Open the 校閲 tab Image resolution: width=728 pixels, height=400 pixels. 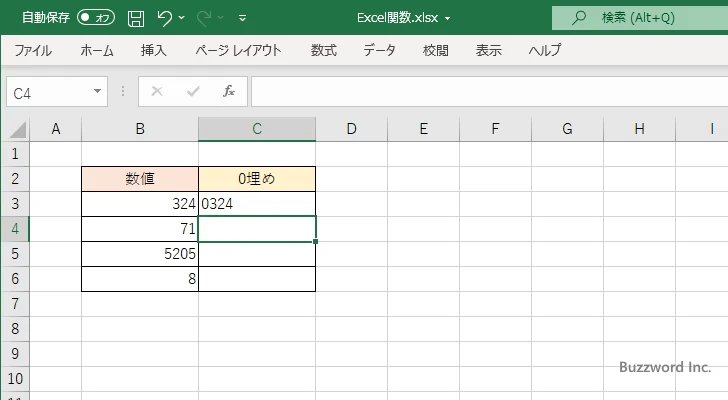click(436, 50)
